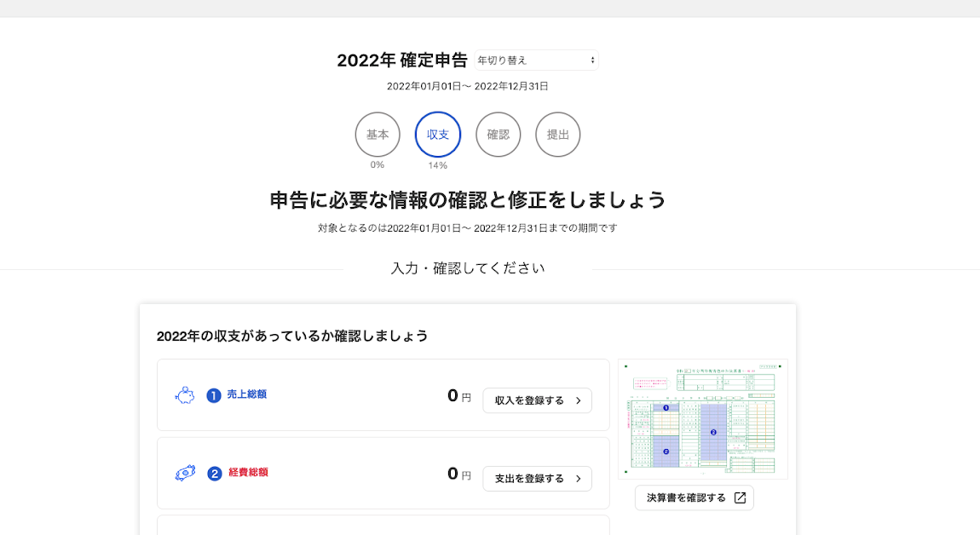Open the 決算書 form preview thumbnail

703,419
